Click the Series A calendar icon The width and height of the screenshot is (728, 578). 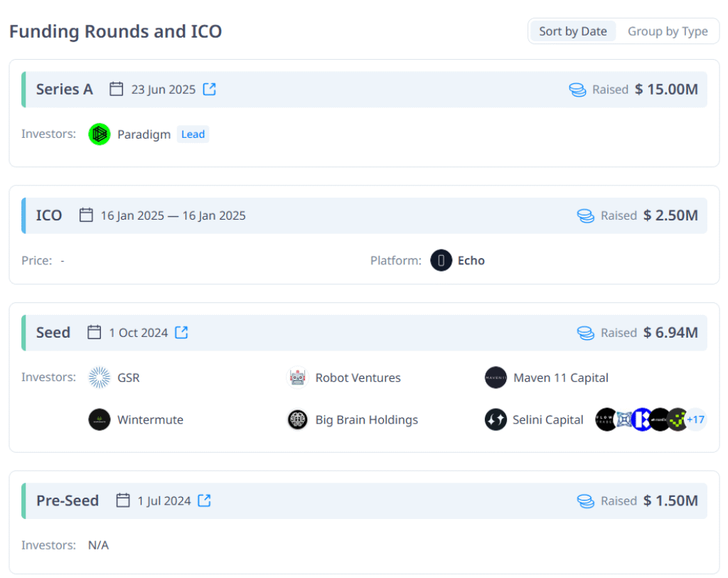[116, 90]
